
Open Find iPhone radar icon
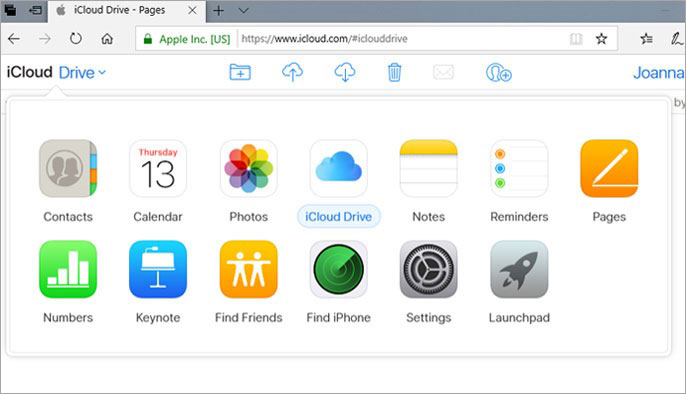tap(339, 269)
